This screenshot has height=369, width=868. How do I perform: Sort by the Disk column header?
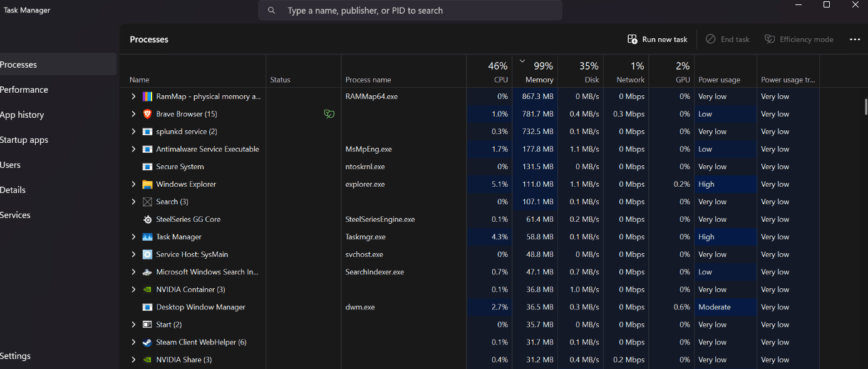point(581,71)
